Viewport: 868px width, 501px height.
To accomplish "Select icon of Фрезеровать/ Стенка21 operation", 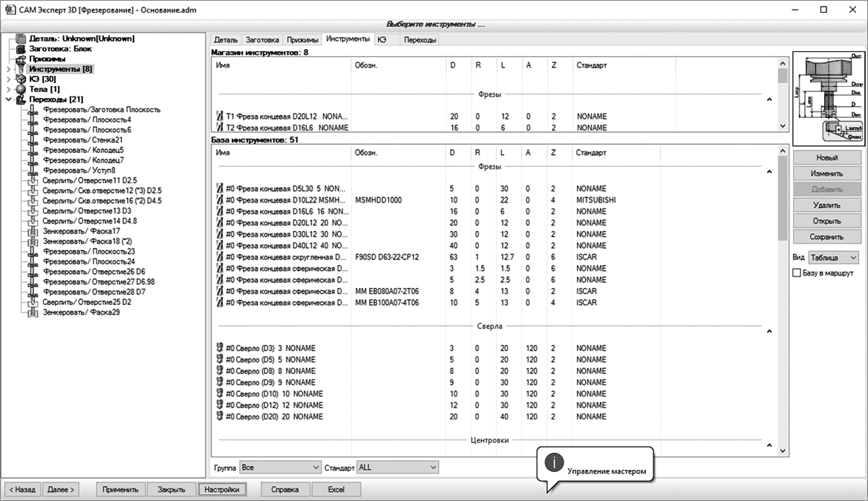I will point(33,140).
